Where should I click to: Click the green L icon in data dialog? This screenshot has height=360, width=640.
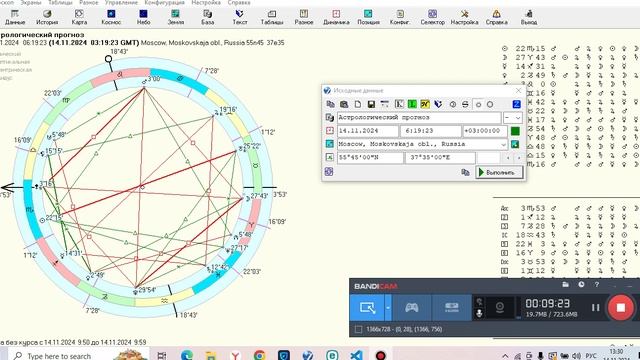coord(412,104)
